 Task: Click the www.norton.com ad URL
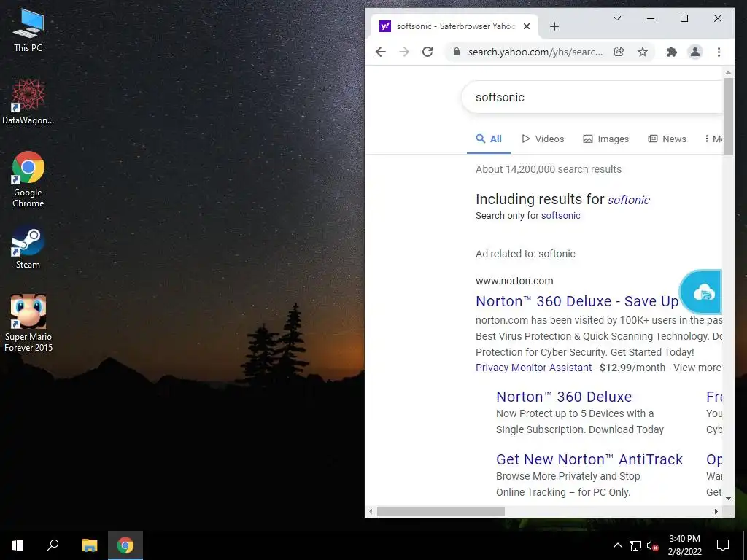pyautogui.click(x=514, y=281)
